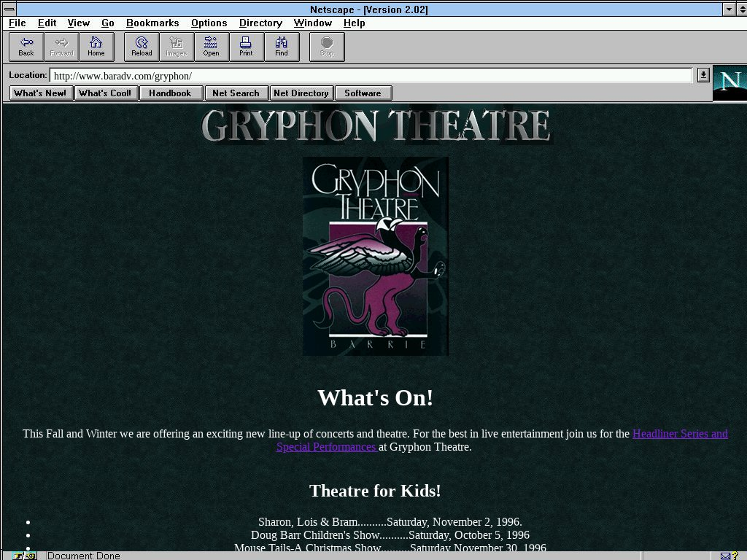
Task: Click the Gryphon Theatre Barrie poster image
Action: (x=375, y=256)
